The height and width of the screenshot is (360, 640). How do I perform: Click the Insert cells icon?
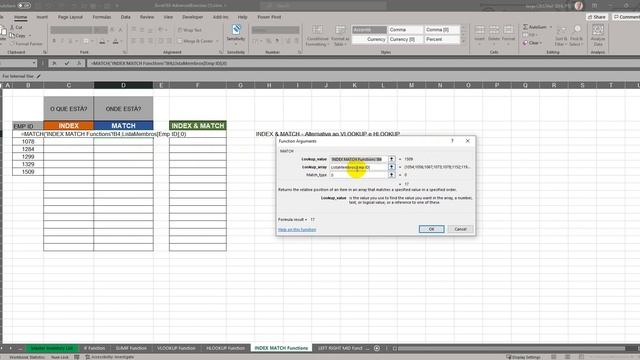click(480, 30)
